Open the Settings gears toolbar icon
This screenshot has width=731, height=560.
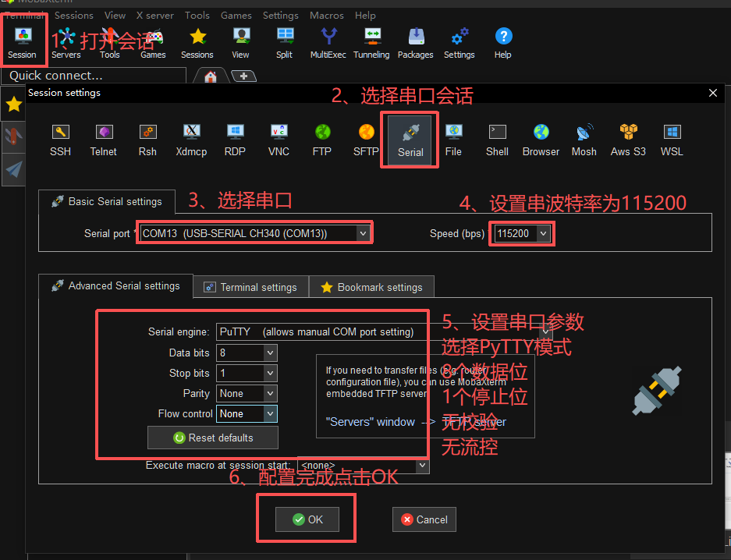(x=460, y=43)
